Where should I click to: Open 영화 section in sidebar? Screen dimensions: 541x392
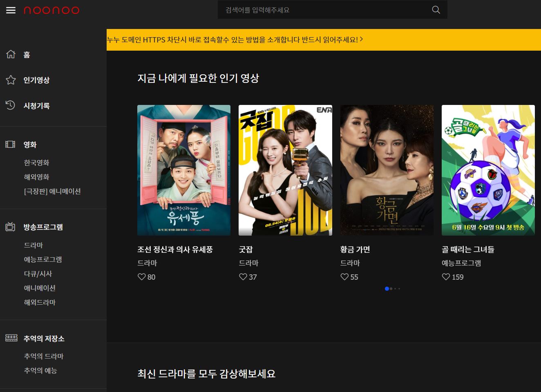(30, 145)
